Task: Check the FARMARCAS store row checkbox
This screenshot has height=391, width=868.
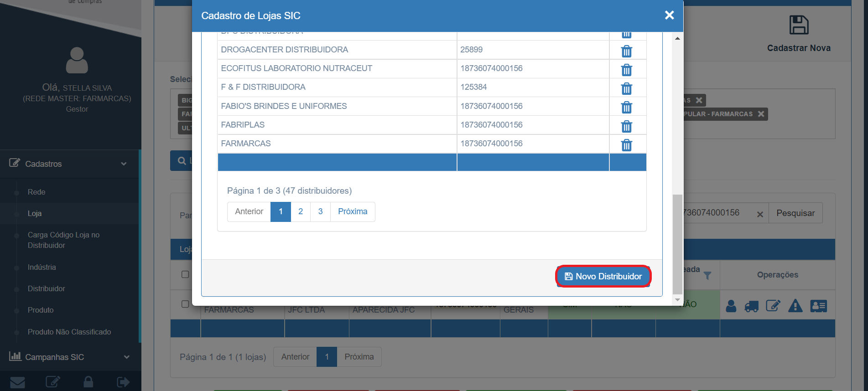Action: coord(185,304)
